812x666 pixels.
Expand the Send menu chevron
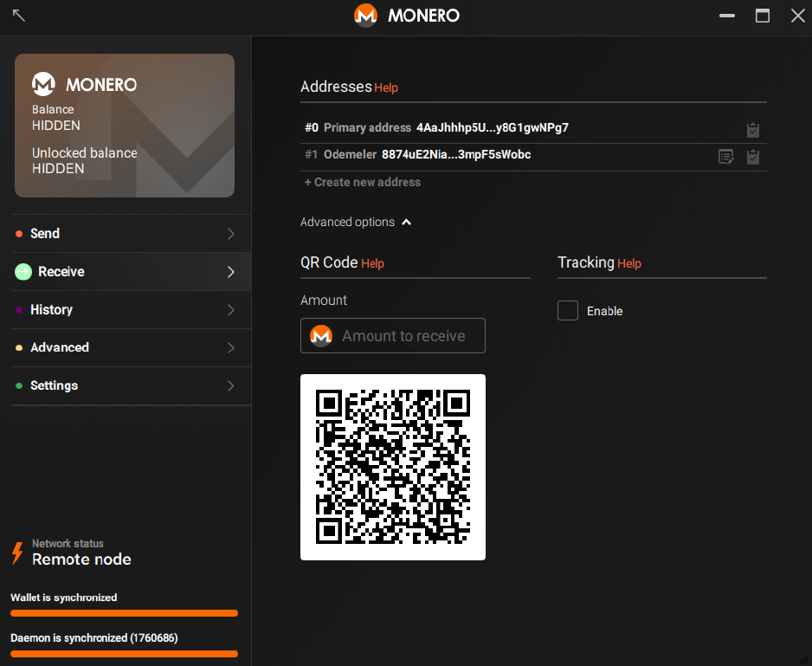pos(231,234)
